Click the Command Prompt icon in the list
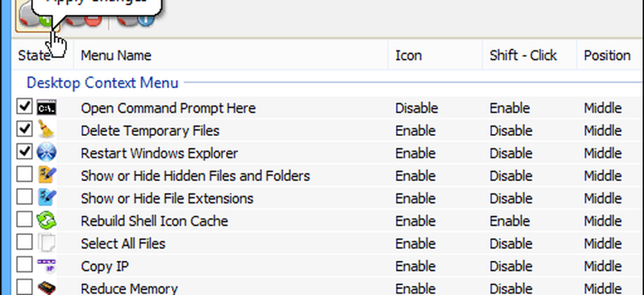Viewport: 644px width, 295px height. click(x=46, y=108)
